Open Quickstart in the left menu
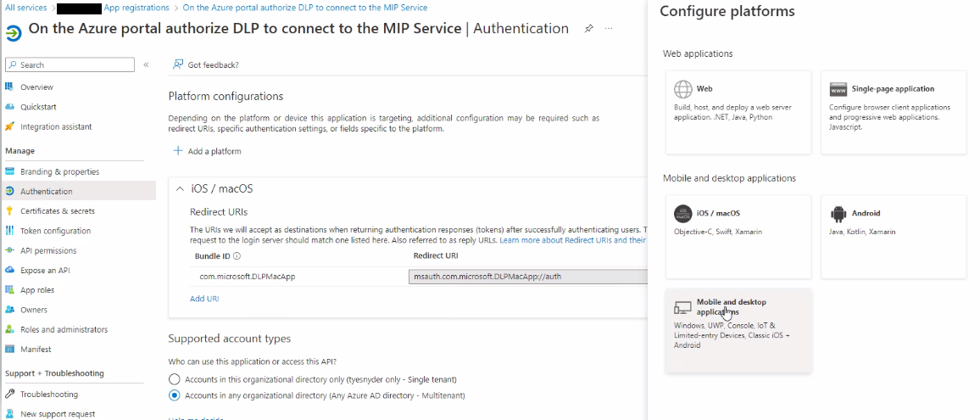Image resolution: width=980 pixels, height=420 pixels. (38, 107)
